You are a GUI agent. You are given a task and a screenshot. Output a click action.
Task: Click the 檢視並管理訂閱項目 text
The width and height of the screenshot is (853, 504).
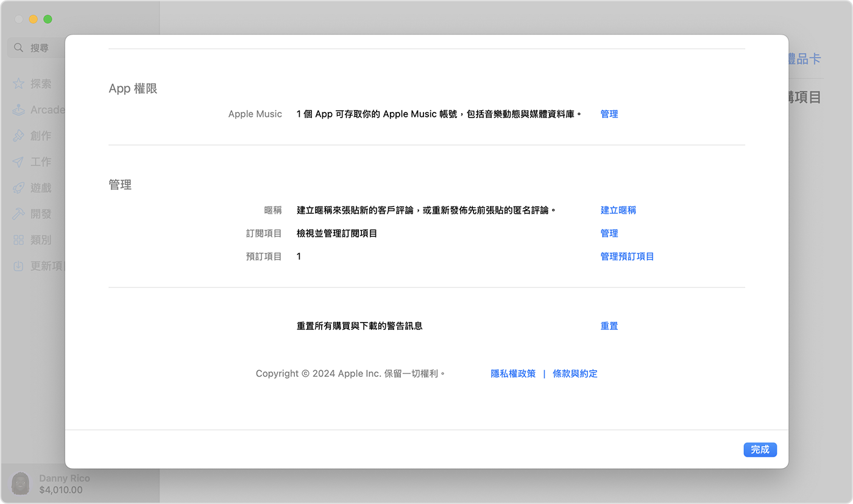tap(337, 233)
